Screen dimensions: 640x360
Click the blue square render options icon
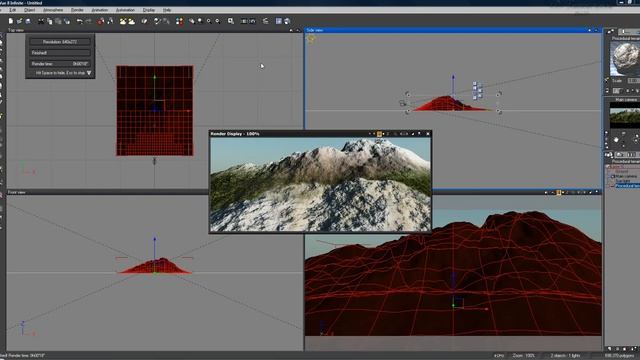[278, 21]
